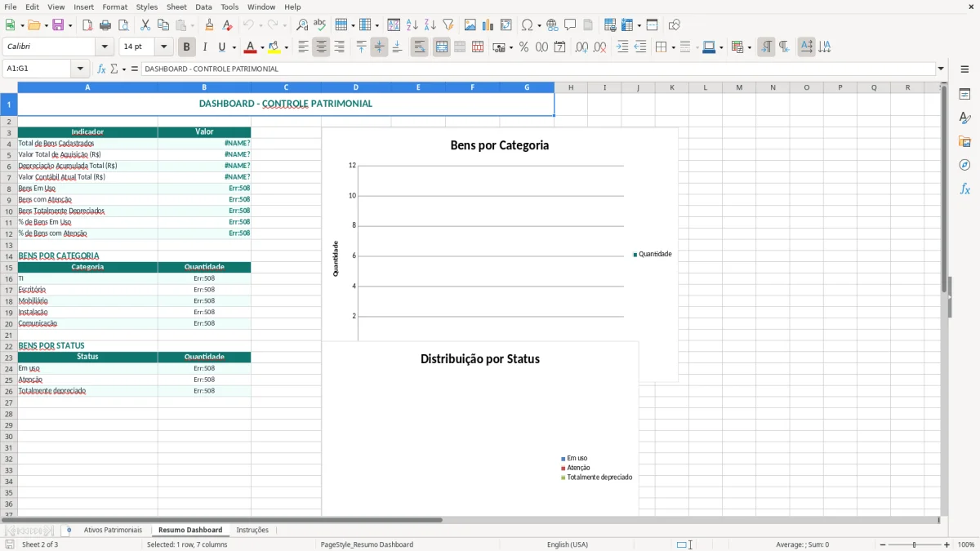Adjust the zoom slider handle
This screenshot has height=551, width=980.
coord(914,544)
